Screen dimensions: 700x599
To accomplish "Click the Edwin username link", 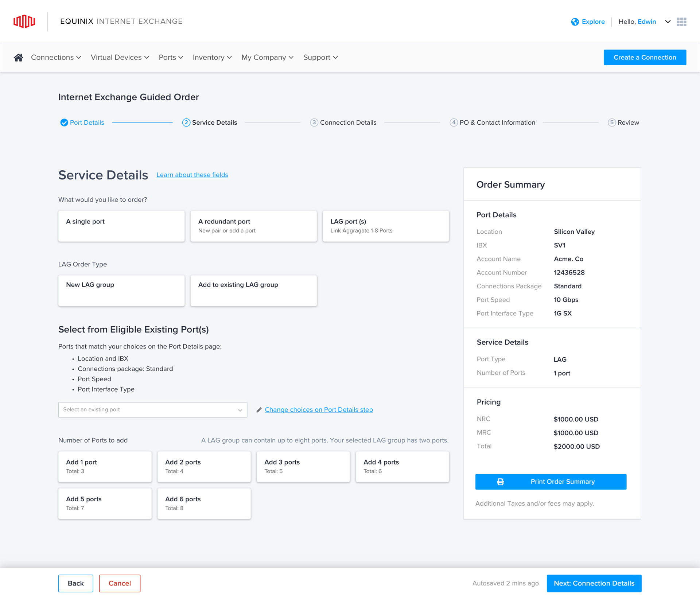I will 647,22.
